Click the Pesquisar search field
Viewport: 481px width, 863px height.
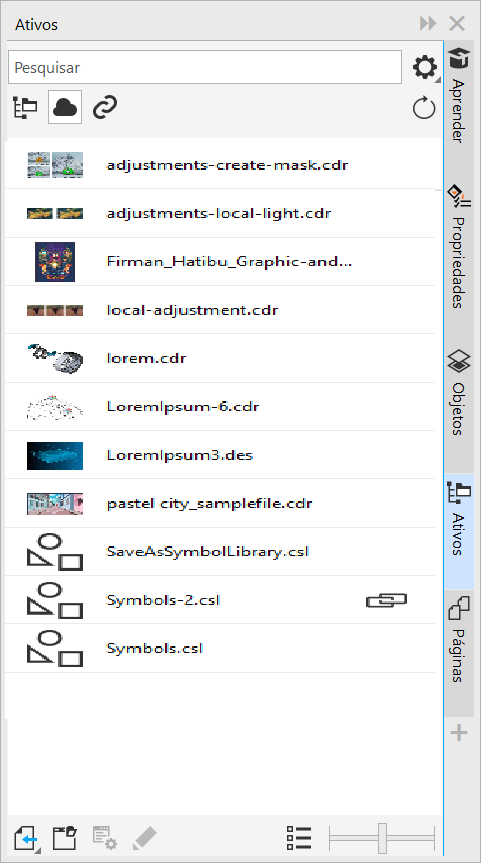[205, 67]
